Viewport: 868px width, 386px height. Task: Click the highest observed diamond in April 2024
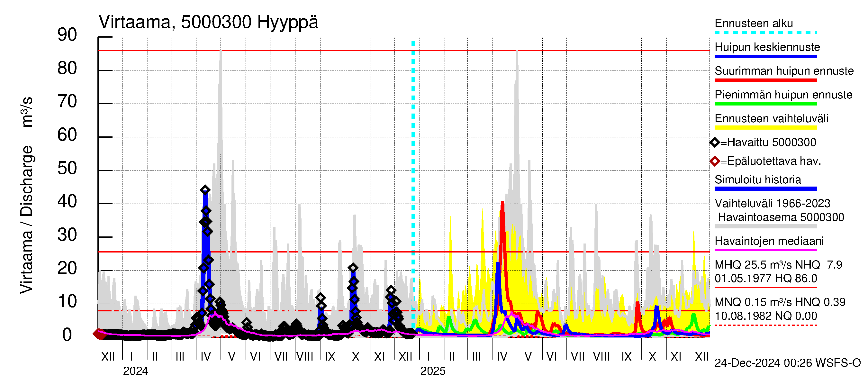(x=205, y=190)
